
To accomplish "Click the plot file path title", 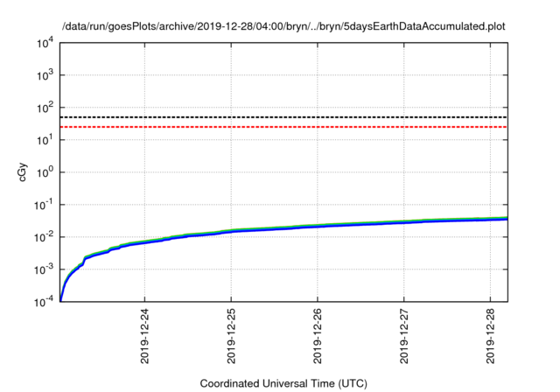I will click(x=283, y=26).
